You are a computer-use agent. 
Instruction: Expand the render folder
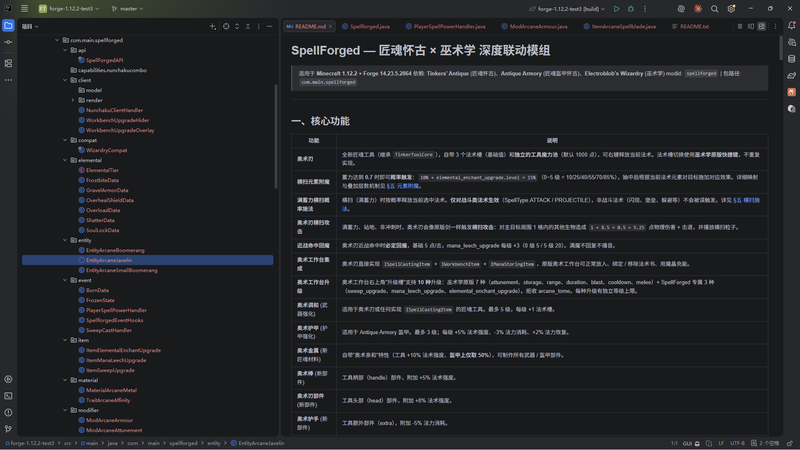tap(73, 100)
